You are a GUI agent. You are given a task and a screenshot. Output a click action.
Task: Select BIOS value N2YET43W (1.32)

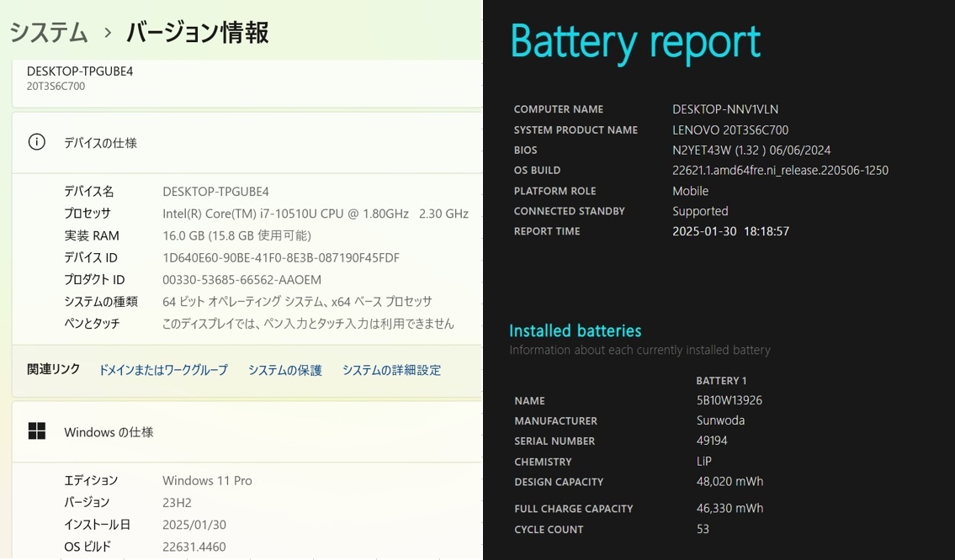click(751, 151)
